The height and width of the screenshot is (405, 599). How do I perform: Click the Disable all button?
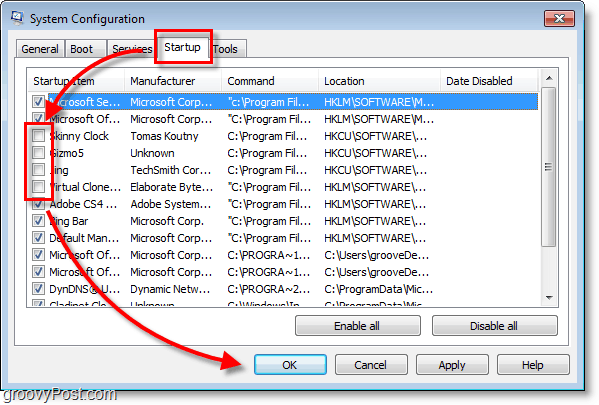pos(494,326)
